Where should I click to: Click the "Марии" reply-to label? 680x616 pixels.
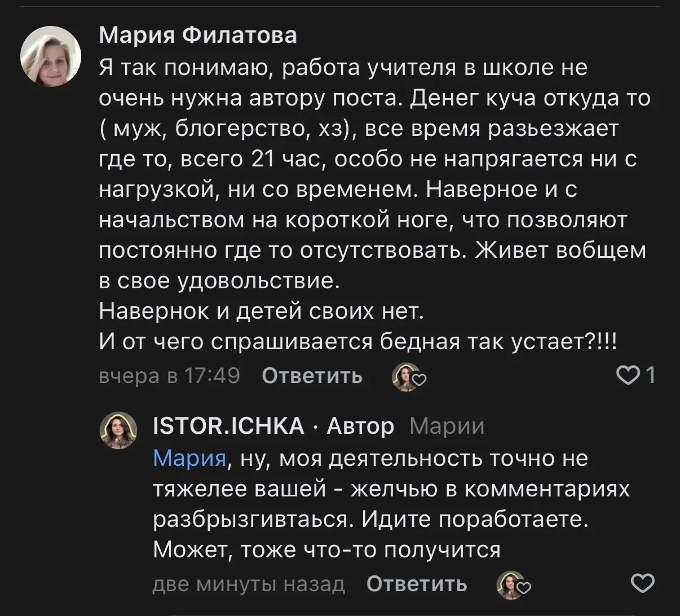(447, 426)
